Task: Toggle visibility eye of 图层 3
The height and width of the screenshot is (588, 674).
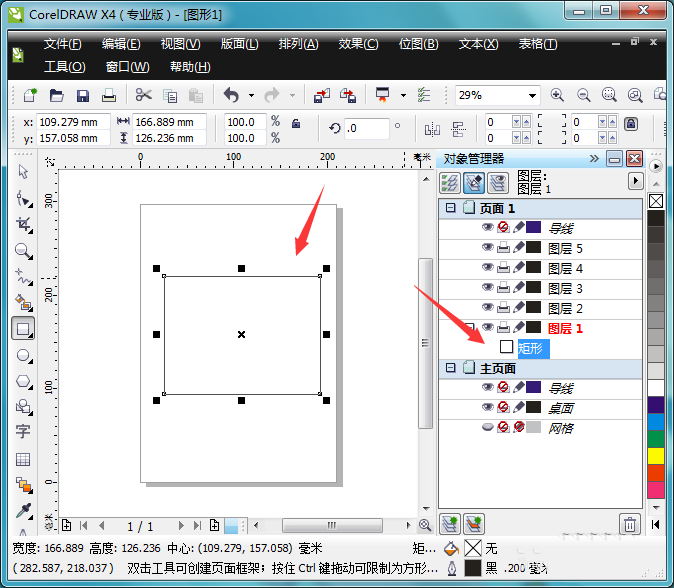Action: tap(487, 287)
